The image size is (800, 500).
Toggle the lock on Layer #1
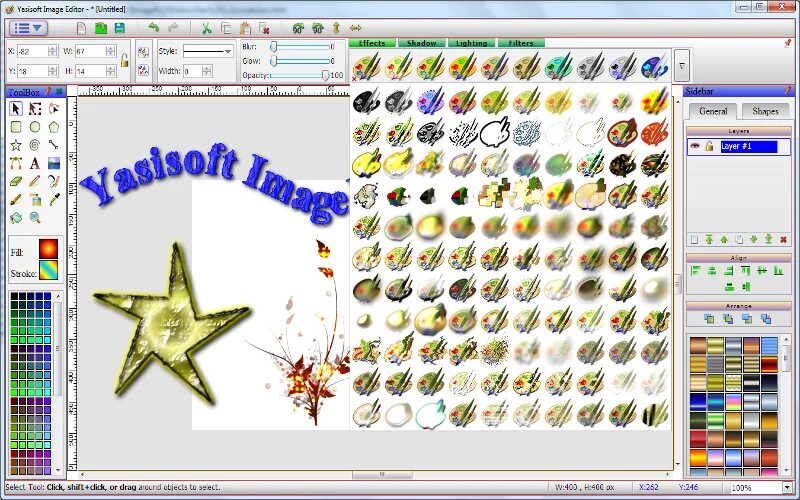point(709,146)
